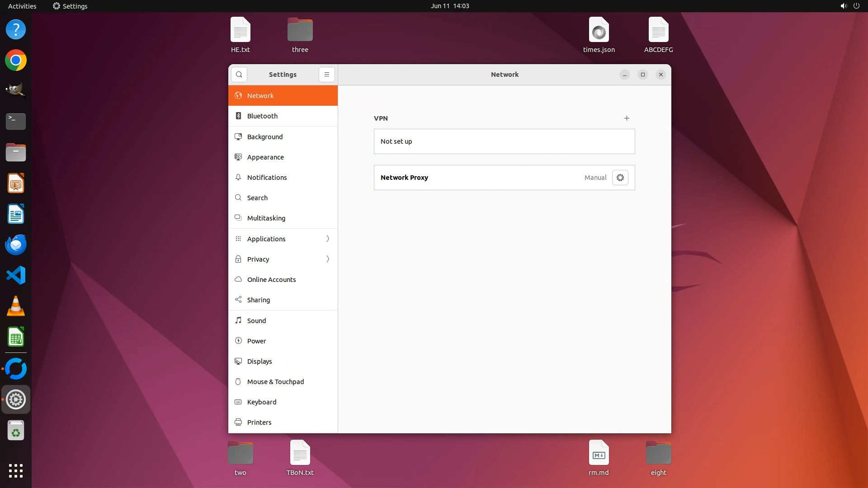The width and height of the screenshot is (868, 488).
Task: Open Network Proxy settings gear
Action: [x=620, y=178]
